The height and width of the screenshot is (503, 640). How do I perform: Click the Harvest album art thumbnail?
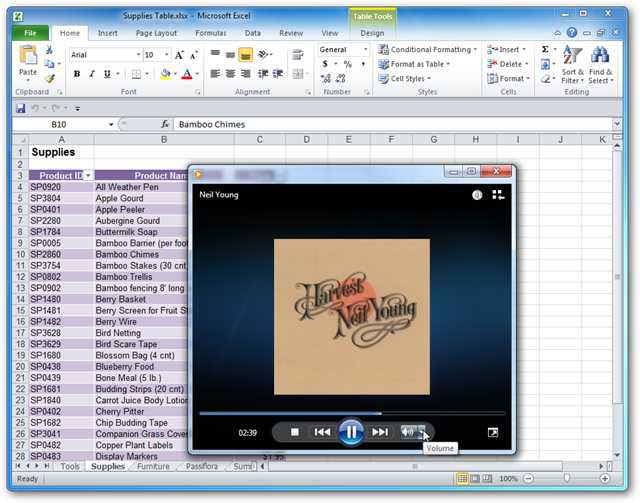pyautogui.click(x=352, y=317)
